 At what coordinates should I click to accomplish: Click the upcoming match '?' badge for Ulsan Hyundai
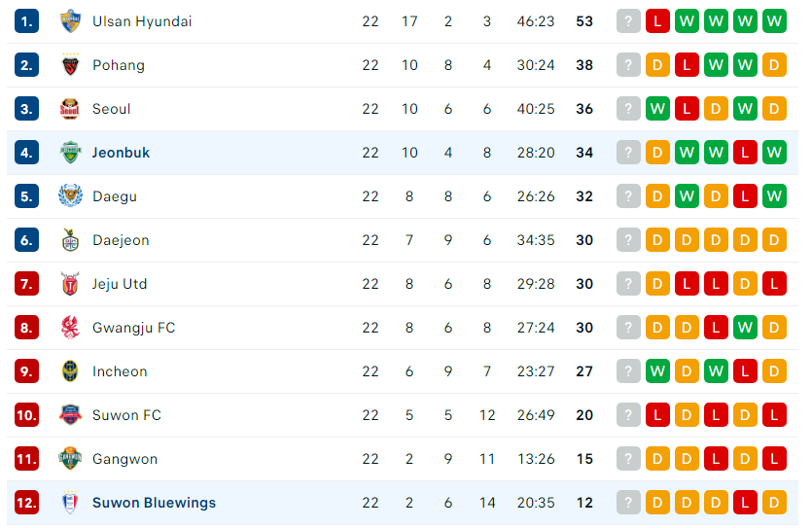628,21
